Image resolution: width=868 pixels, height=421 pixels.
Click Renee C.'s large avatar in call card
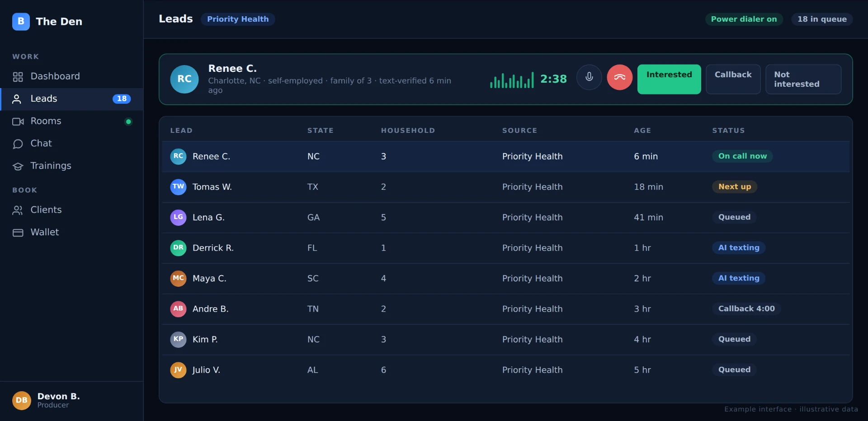pos(184,79)
